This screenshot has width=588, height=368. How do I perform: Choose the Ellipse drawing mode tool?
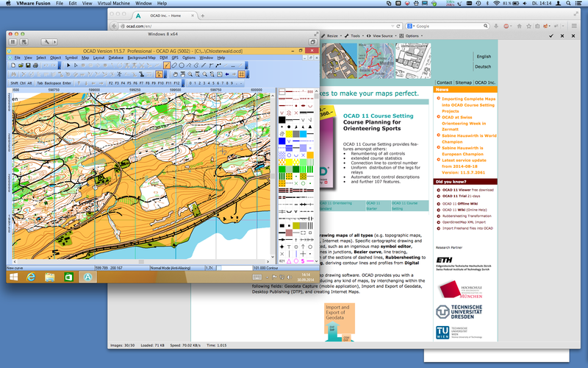[174, 66]
